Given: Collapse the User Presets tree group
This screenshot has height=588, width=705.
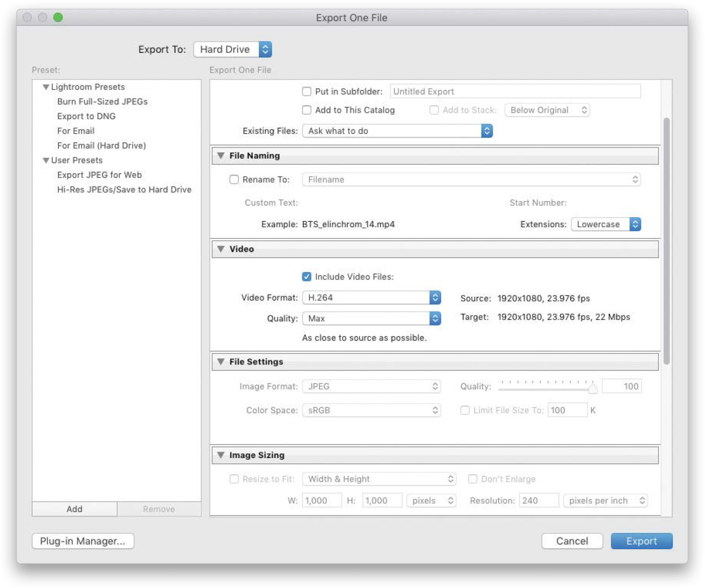Looking at the screenshot, I should click(46, 160).
